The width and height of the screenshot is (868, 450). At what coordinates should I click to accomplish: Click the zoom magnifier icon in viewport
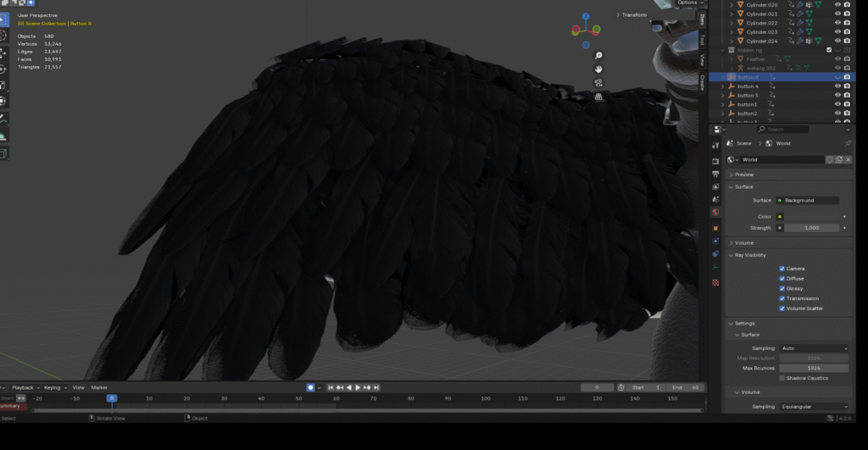coord(598,56)
